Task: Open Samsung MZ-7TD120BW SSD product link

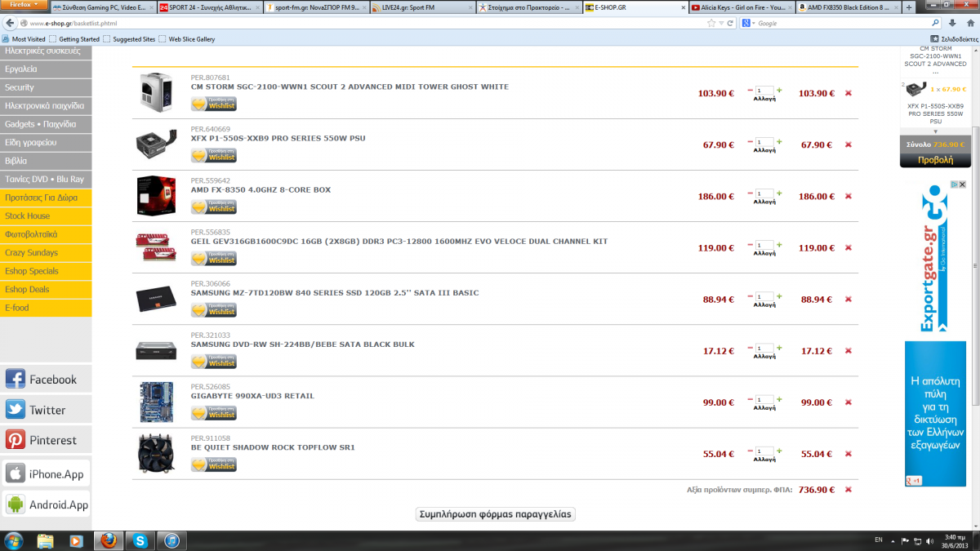Action: pos(335,293)
